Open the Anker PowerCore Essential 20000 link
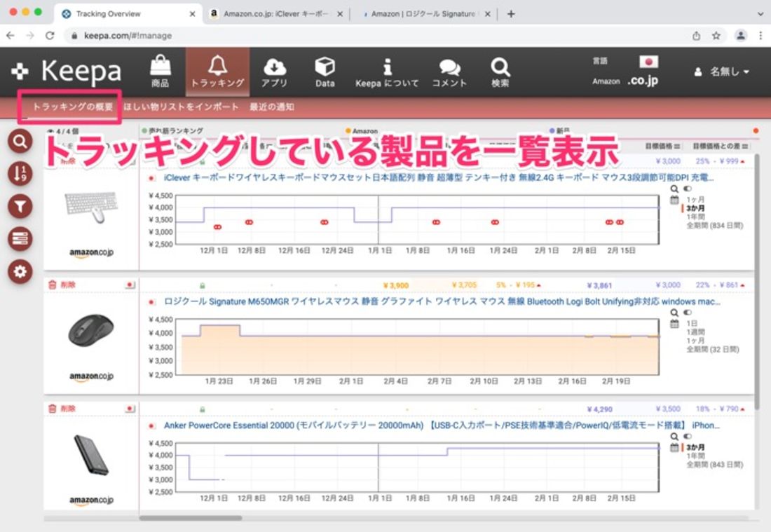Image resolution: width=771 pixels, height=532 pixels. click(442, 425)
